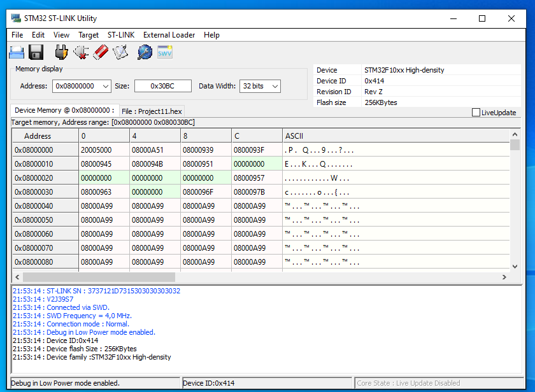
Task: Disconnect from target using the red-X plug icon
Action: point(81,52)
